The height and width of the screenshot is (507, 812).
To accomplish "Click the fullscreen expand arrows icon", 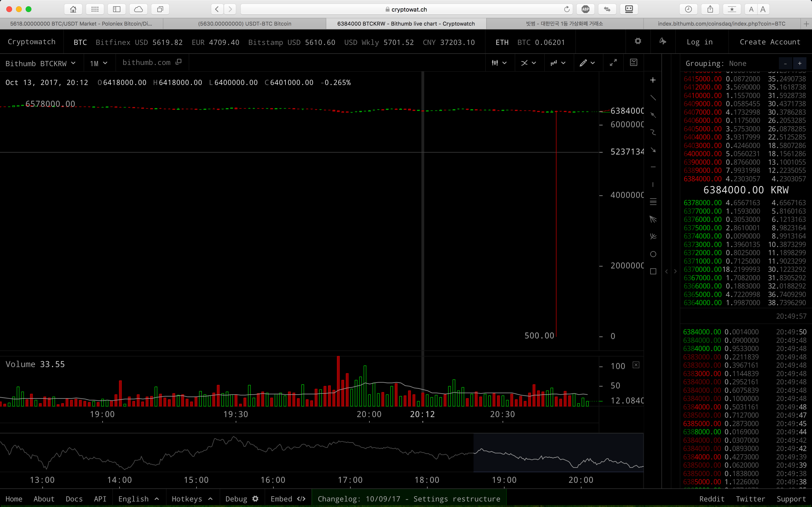I will (x=613, y=63).
